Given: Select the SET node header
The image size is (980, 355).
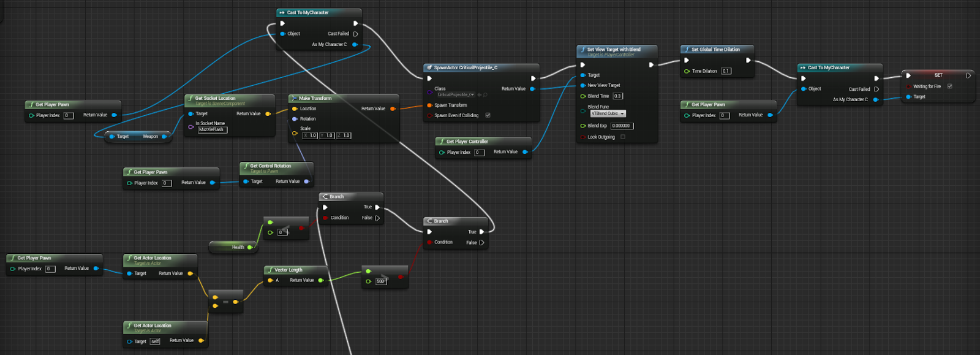Looking at the screenshot, I should pyautogui.click(x=938, y=75).
